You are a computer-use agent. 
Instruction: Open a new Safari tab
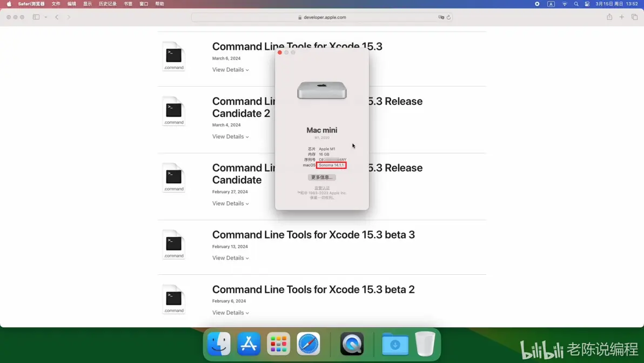(x=622, y=17)
